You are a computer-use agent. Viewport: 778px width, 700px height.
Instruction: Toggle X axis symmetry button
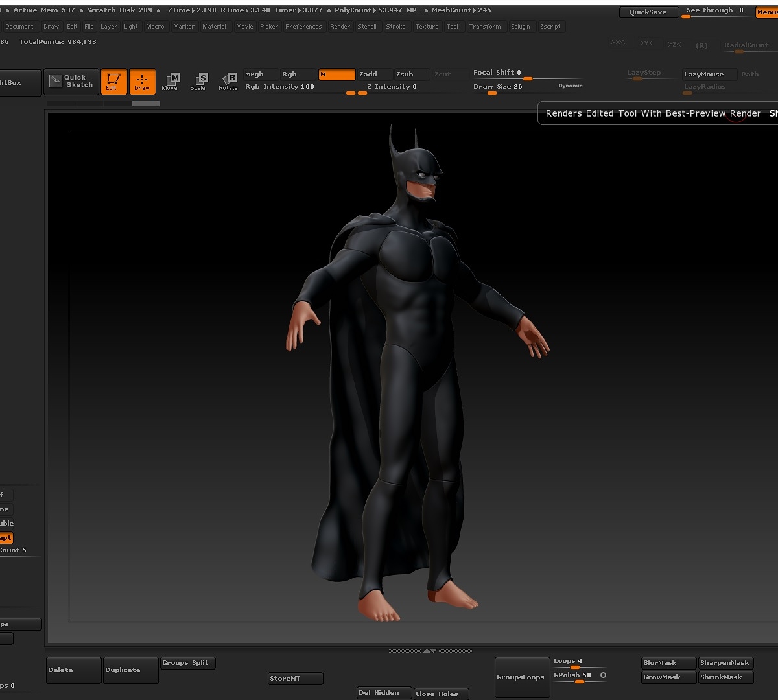618,42
